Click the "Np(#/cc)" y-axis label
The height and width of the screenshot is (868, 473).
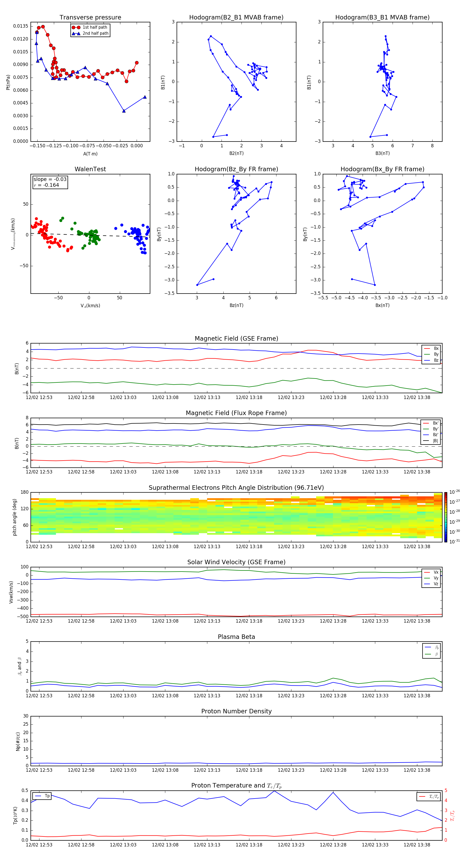[x=18, y=741]
